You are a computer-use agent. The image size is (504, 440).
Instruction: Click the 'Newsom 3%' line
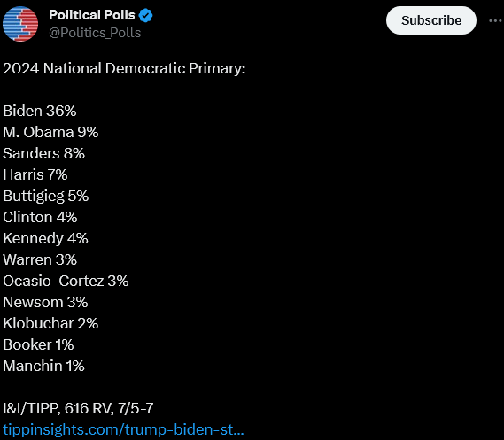tap(45, 302)
